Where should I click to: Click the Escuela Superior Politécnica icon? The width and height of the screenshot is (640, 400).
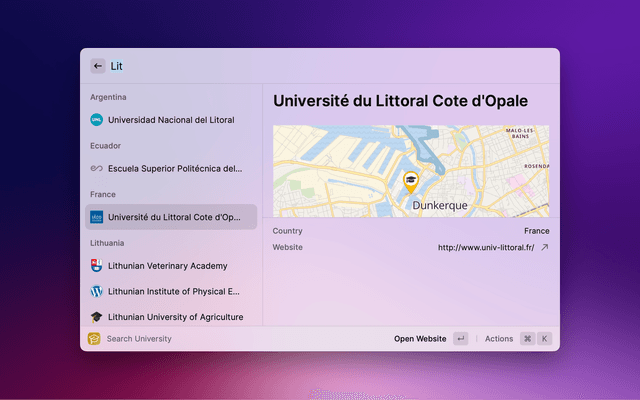point(97,168)
